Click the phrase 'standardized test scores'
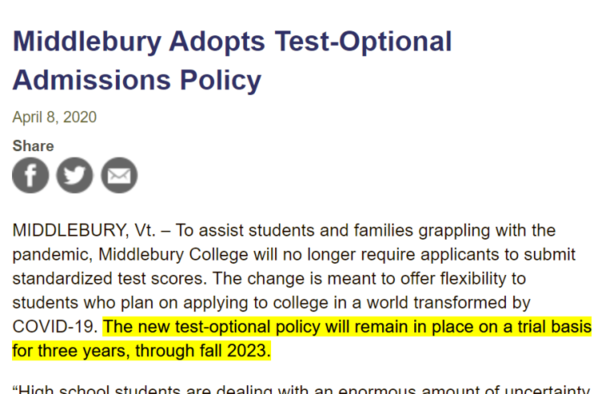600x394 pixels. pos(109,278)
